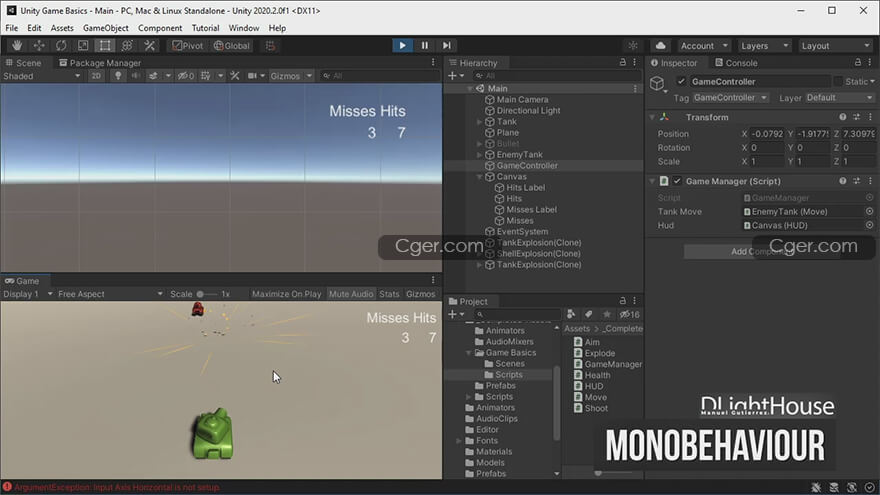Start Play mode
The image size is (880, 495).
click(x=402, y=45)
